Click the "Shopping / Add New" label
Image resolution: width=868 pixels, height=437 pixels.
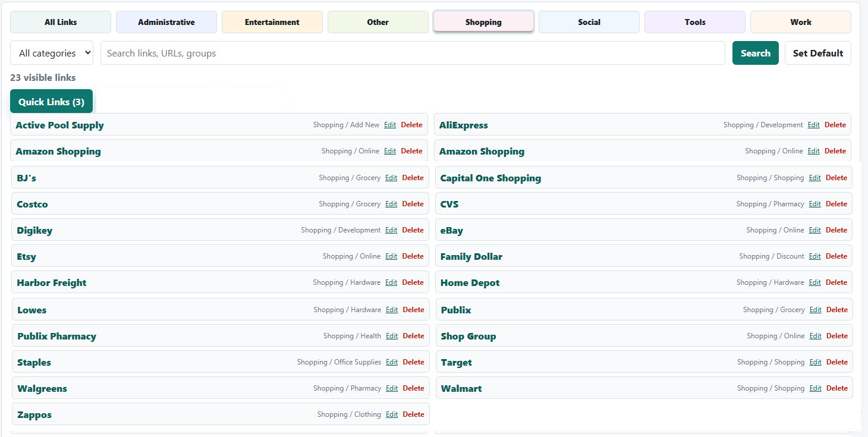(x=346, y=125)
